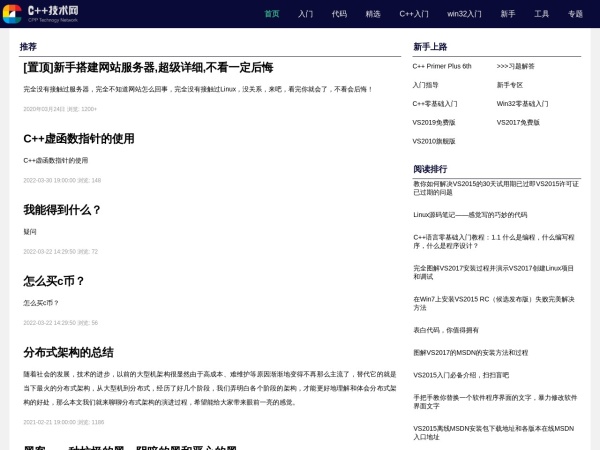Open the 首页 navigation item

(x=272, y=14)
